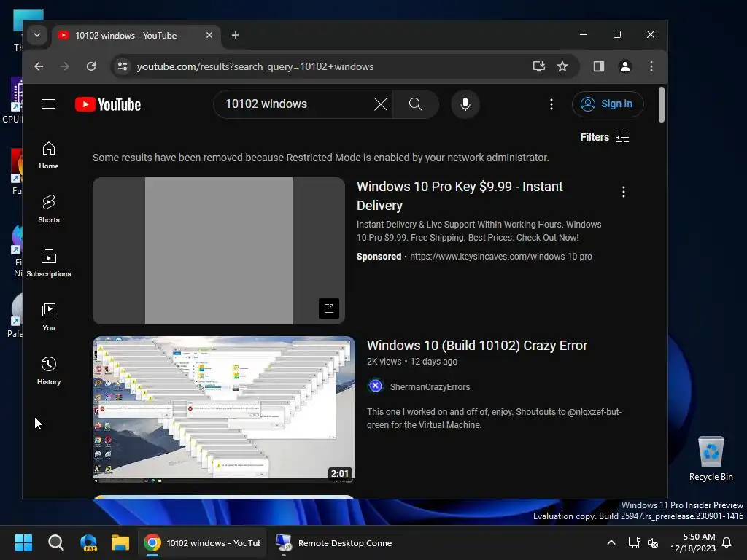Screen dimensions: 747x560
Task: Toggle Chrome side panel
Action: click(x=598, y=66)
